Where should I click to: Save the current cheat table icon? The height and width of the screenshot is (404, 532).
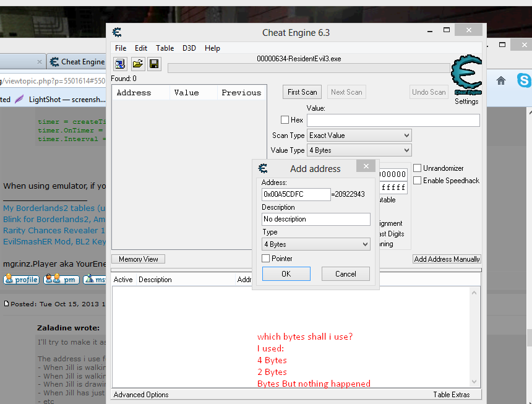[x=153, y=64]
